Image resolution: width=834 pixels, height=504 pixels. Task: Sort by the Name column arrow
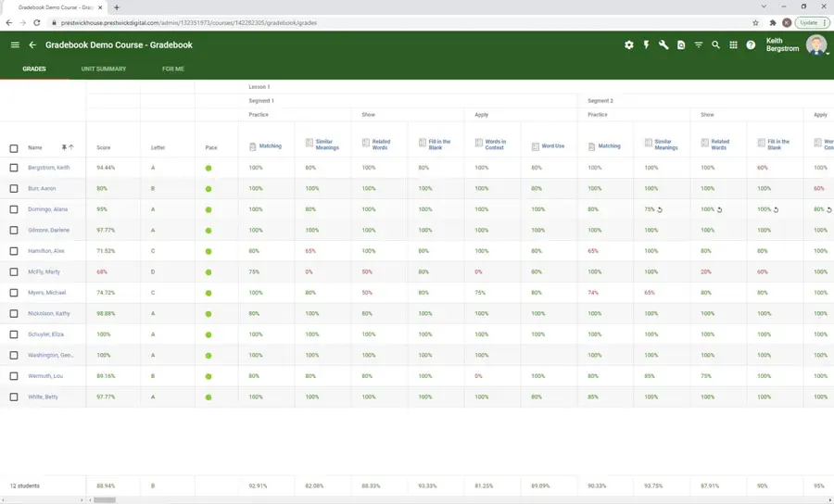point(71,147)
